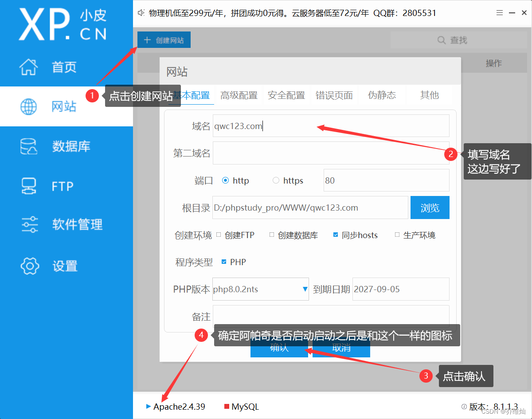Open the PHP版本 php8.0.2nts dropdown
This screenshot has width=532, height=419.
coord(261,289)
